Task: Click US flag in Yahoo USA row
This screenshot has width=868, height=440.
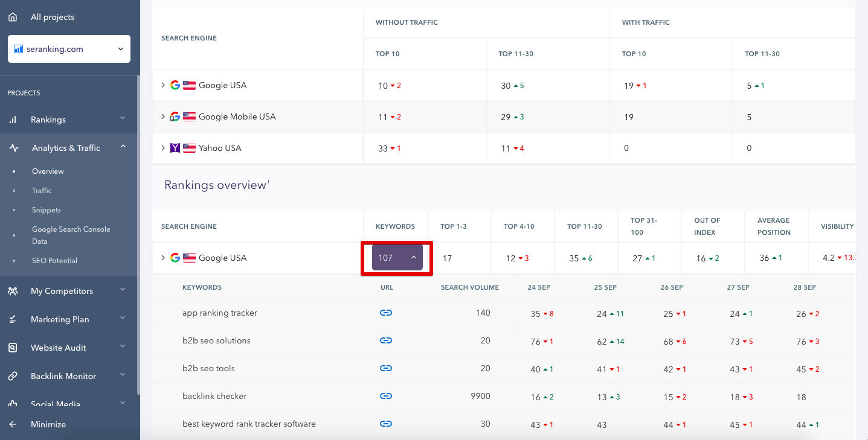Action: (190, 148)
